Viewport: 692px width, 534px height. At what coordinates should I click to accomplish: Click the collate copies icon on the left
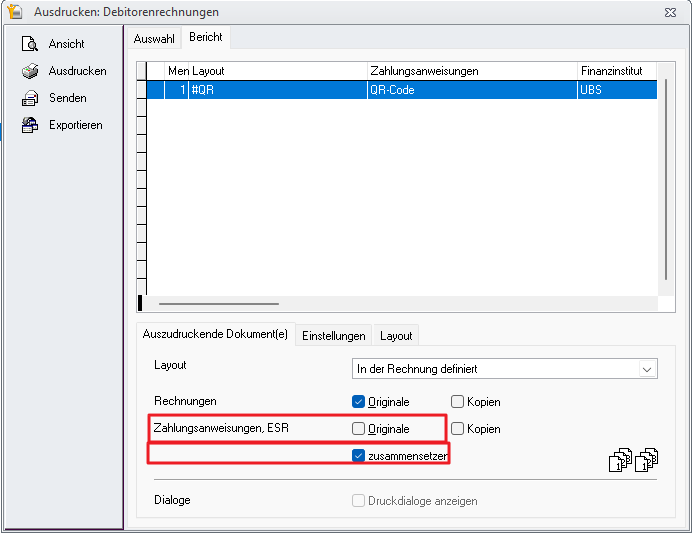620,460
